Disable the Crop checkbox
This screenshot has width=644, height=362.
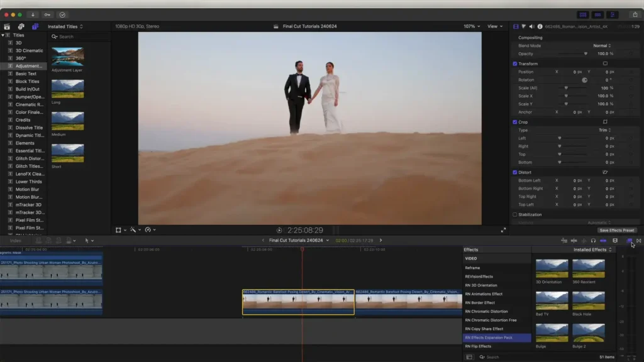click(x=514, y=122)
